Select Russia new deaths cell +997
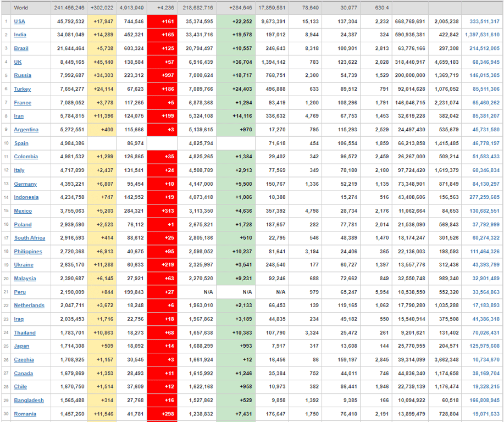504x422 pixels. 162,75
